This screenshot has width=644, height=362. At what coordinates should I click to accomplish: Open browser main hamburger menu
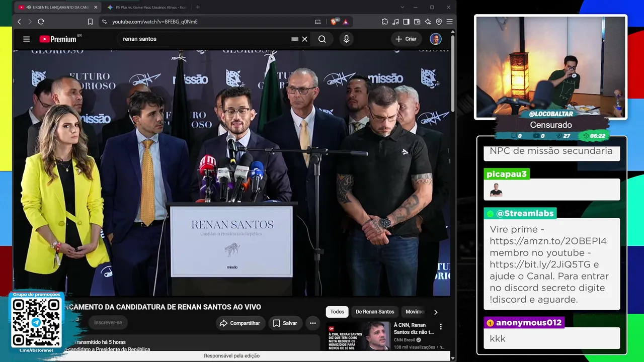[449, 22]
